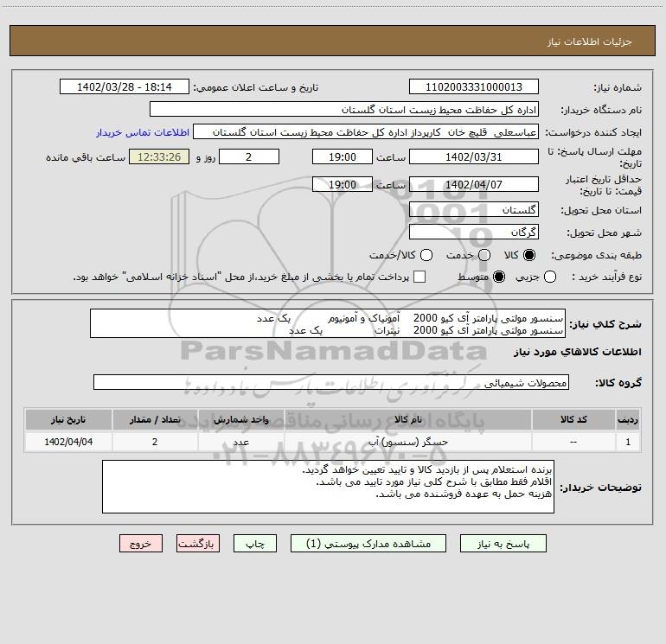Screen dimensions: 666x644
Task: Click the buyer notes text area
Action: tap(329, 487)
